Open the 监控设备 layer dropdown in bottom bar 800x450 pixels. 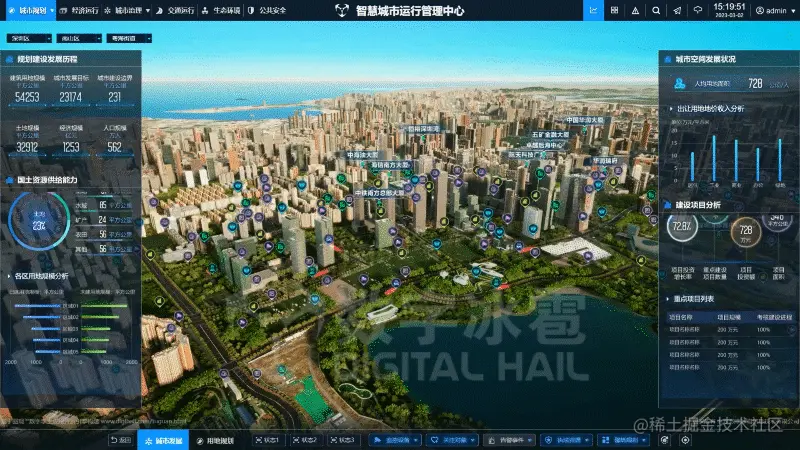[395, 440]
